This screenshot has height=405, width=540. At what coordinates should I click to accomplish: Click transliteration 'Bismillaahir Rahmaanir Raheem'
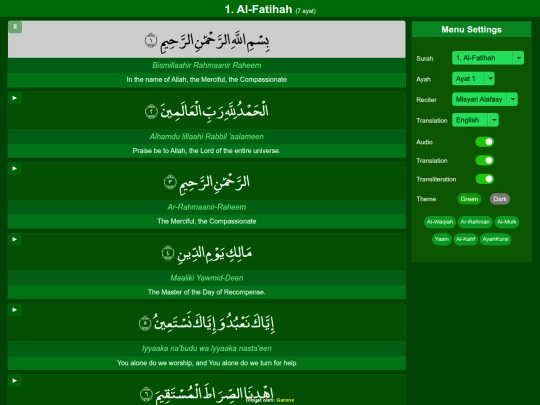point(207,65)
